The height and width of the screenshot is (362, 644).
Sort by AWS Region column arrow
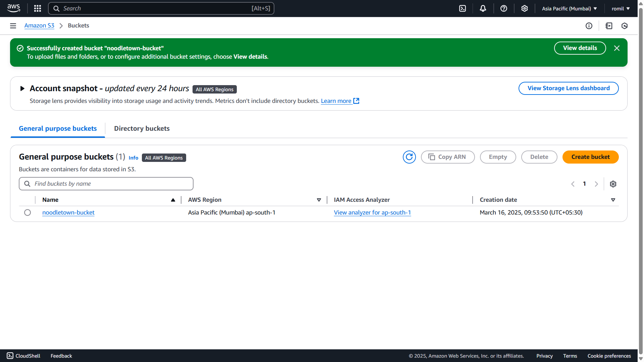point(319,200)
